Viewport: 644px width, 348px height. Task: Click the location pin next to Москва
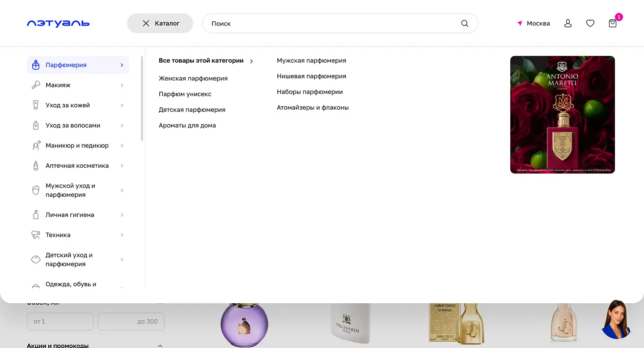(x=519, y=23)
